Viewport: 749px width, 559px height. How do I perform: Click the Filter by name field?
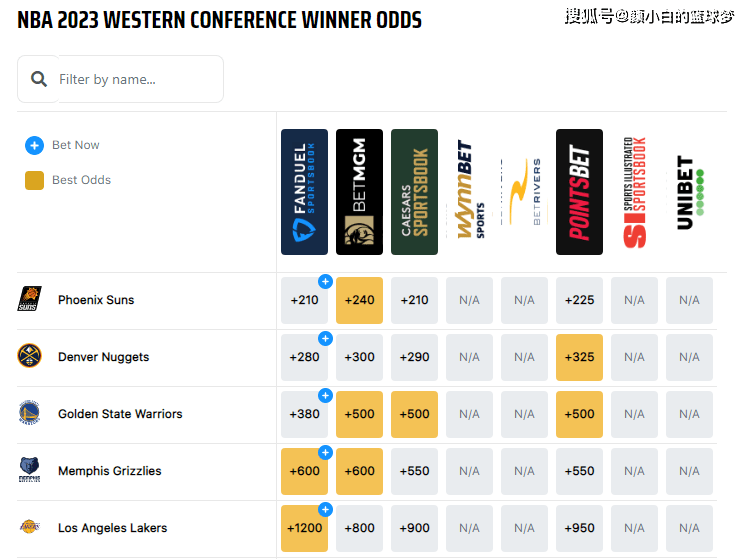(141, 79)
